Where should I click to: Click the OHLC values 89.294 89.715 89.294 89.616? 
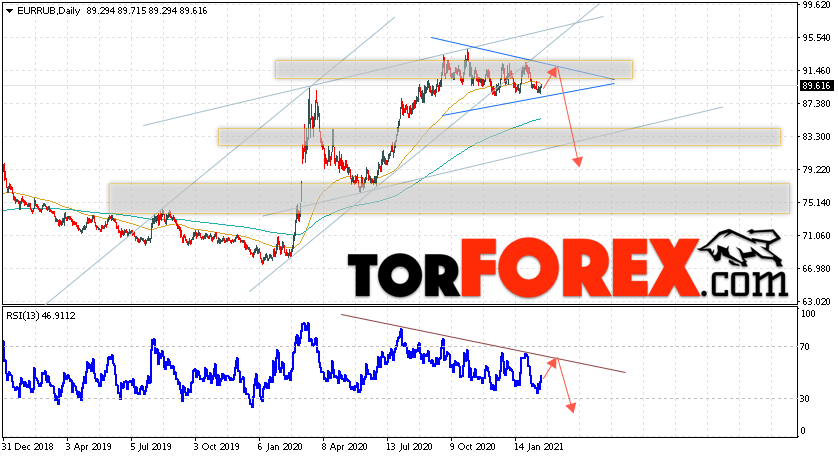(146, 11)
